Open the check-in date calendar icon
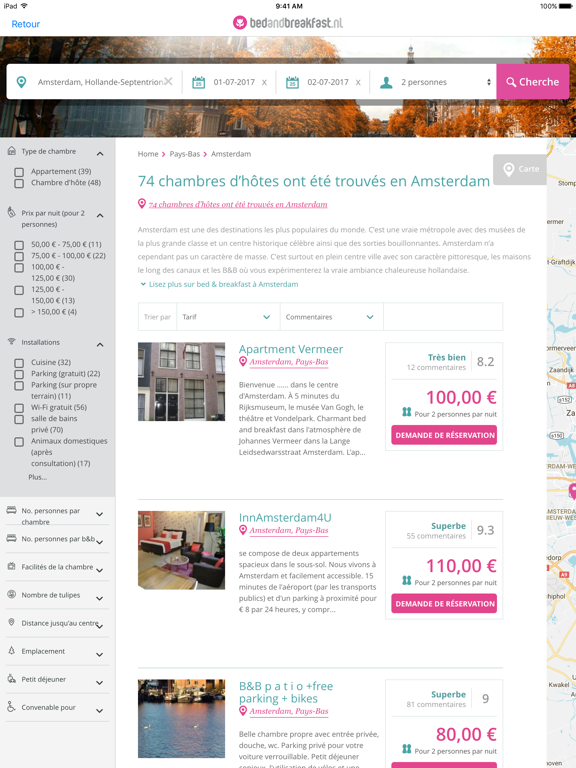 click(x=198, y=82)
